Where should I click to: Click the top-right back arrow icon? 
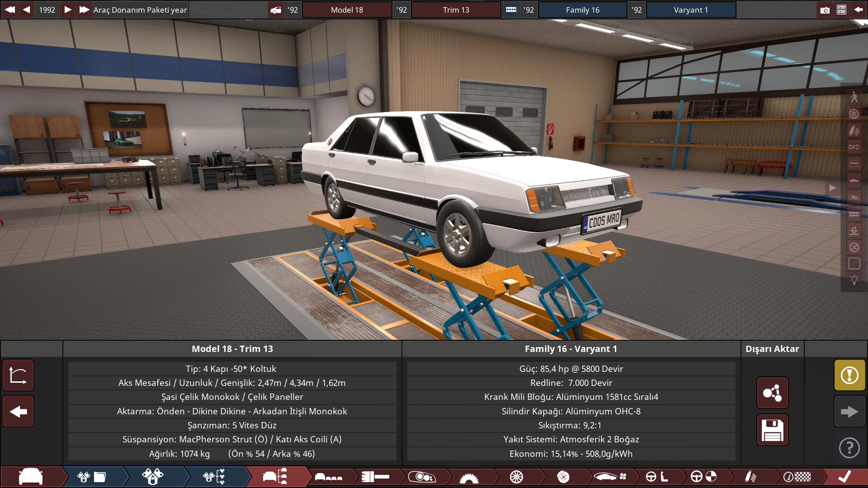pos(858,10)
